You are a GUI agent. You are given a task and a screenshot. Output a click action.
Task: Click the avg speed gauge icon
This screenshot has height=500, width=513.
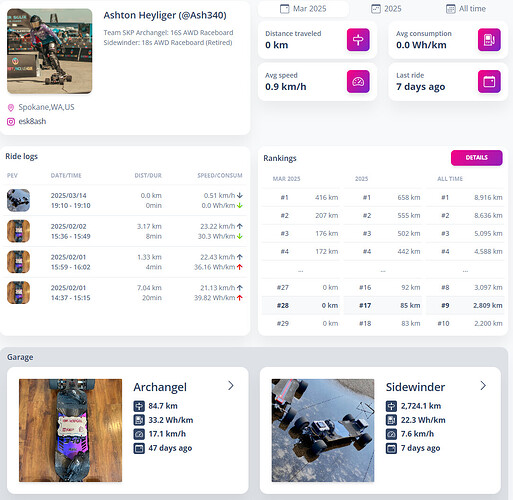358,81
